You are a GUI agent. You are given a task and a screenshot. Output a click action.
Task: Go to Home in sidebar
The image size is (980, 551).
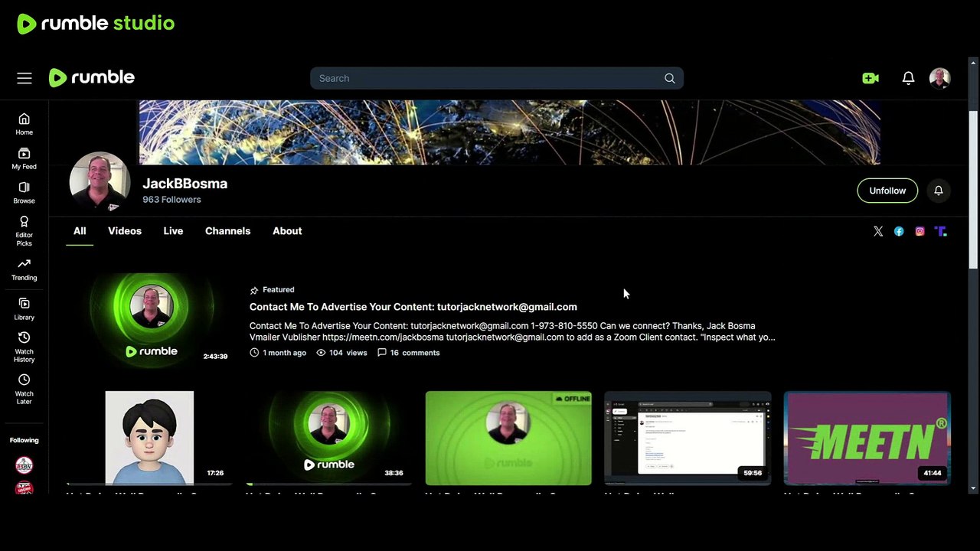(24, 124)
